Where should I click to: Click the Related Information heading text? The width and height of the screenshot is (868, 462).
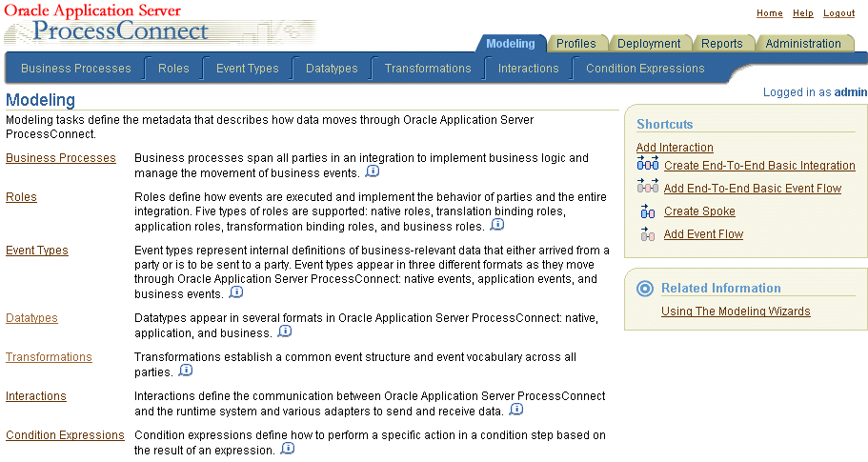(720, 289)
